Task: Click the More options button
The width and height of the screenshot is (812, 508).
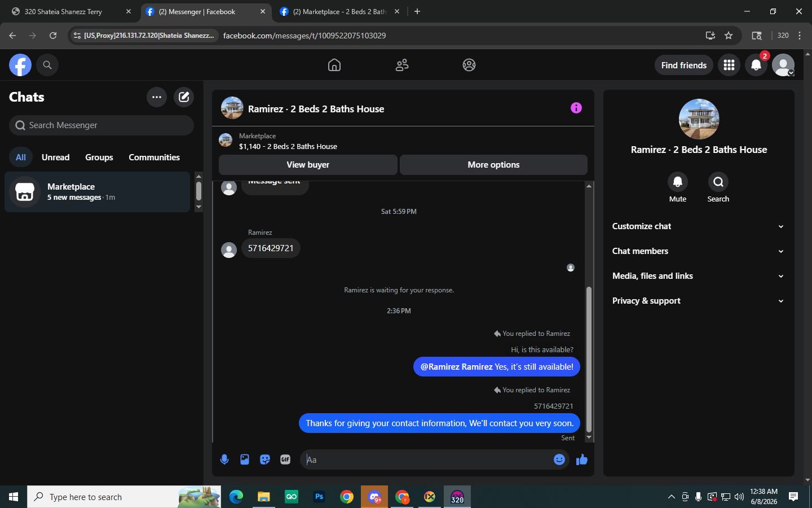Action: [493, 165]
